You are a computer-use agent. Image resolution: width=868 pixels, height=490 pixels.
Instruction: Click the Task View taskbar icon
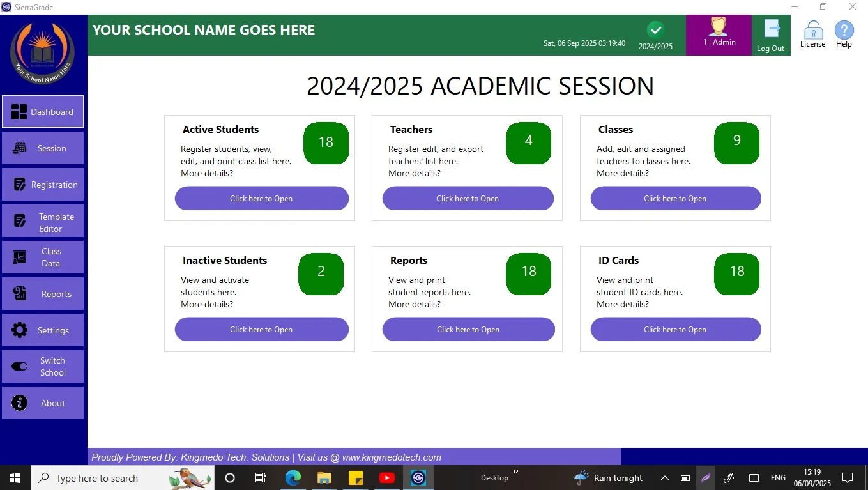click(x=261, y=478)
